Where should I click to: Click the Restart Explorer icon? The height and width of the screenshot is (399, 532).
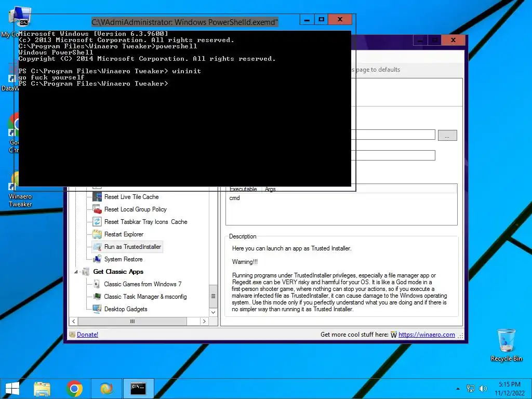click(97, 234)
